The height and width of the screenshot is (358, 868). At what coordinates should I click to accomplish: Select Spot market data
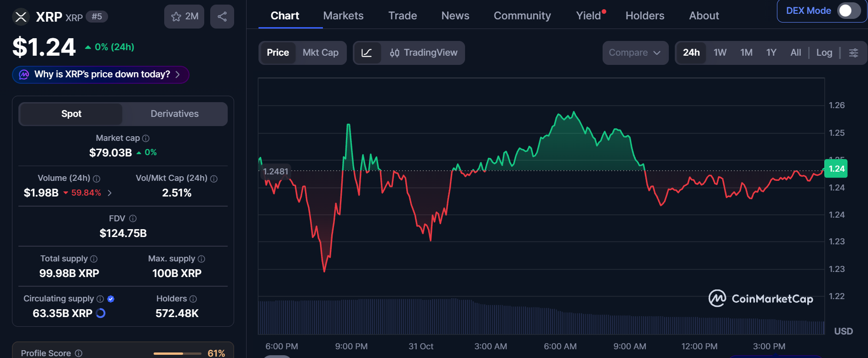coord(71,114)
